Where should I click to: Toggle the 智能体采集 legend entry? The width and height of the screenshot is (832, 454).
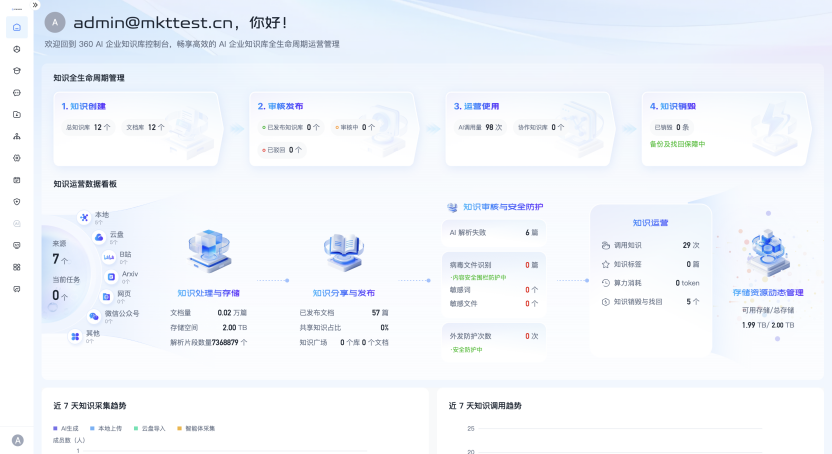[x=196, y=429]
